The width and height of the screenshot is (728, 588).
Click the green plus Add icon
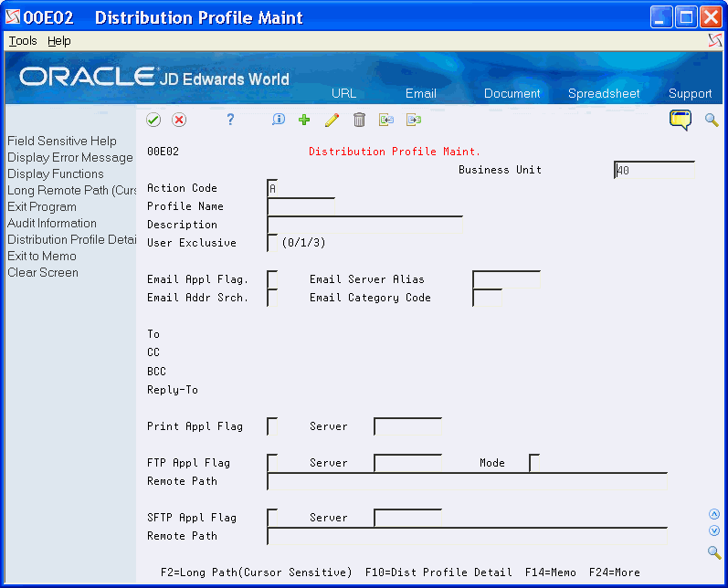(304, 120)
